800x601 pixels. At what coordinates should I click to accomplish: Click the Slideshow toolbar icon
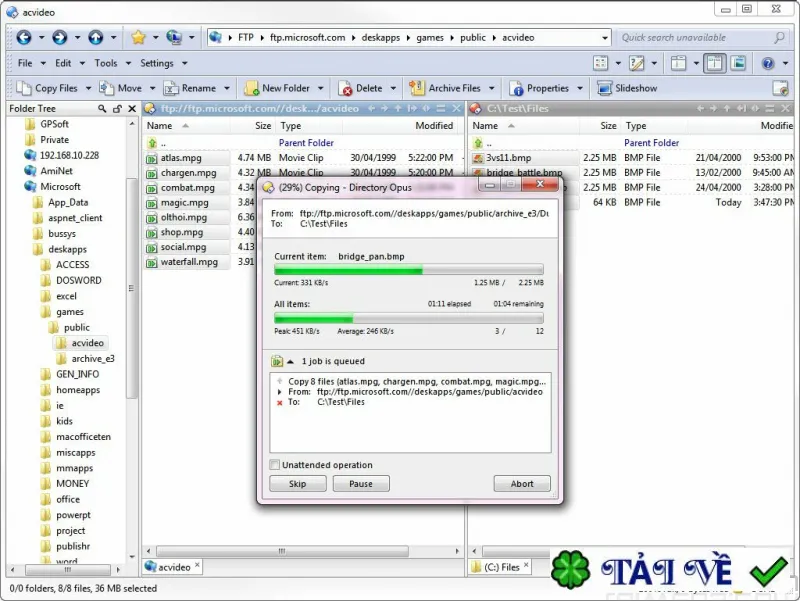tap(605, 88)
